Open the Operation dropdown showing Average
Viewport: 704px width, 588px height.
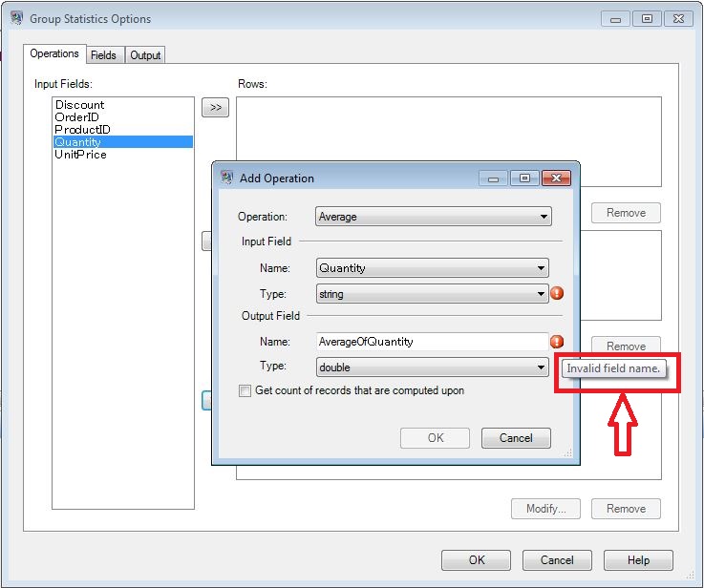434,217
